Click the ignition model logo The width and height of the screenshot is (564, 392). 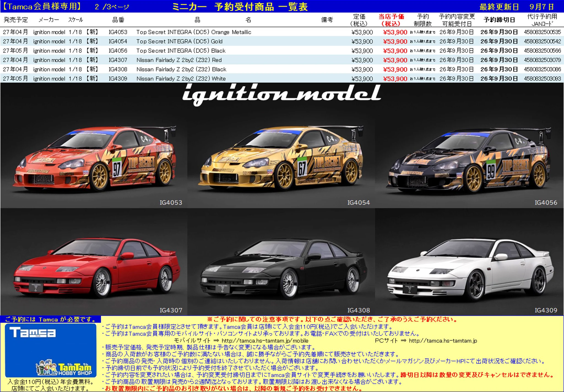(281, 94)
